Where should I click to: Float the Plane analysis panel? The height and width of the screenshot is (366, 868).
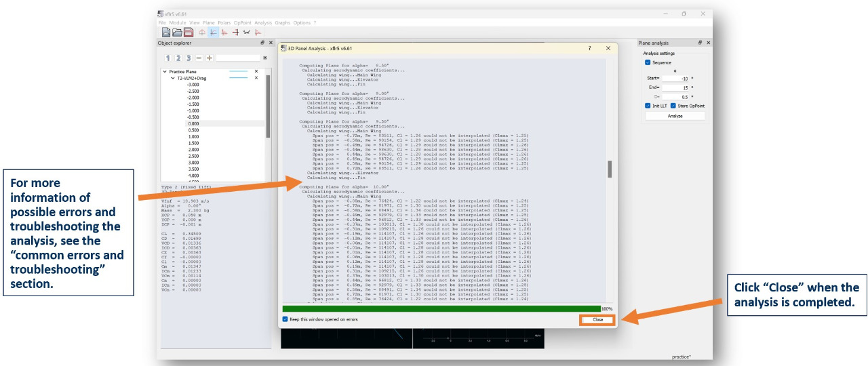pos(698,43)
